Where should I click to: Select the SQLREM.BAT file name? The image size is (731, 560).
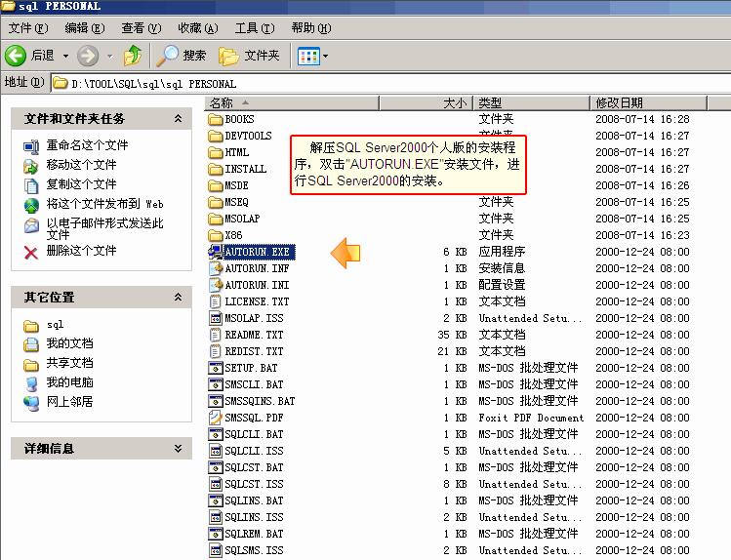tap(254, 534)
